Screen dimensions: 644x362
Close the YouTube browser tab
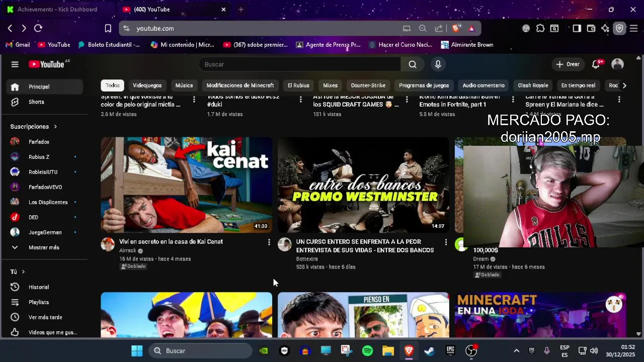[223, 10]
